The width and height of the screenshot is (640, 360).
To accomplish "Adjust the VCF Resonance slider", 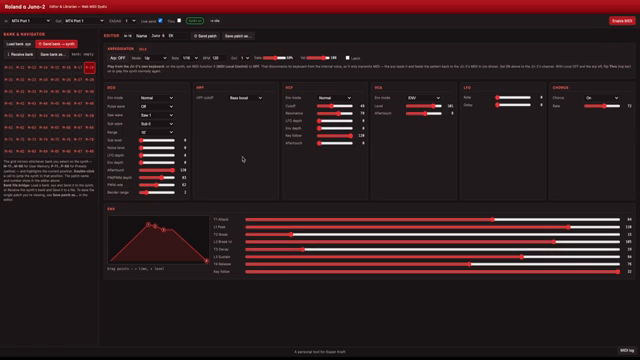I will point(335,113).
